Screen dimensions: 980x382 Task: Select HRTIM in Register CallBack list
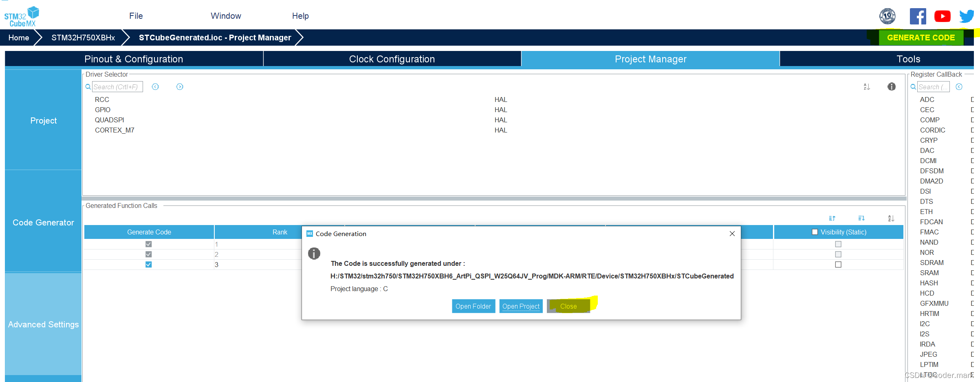[929, 314]
